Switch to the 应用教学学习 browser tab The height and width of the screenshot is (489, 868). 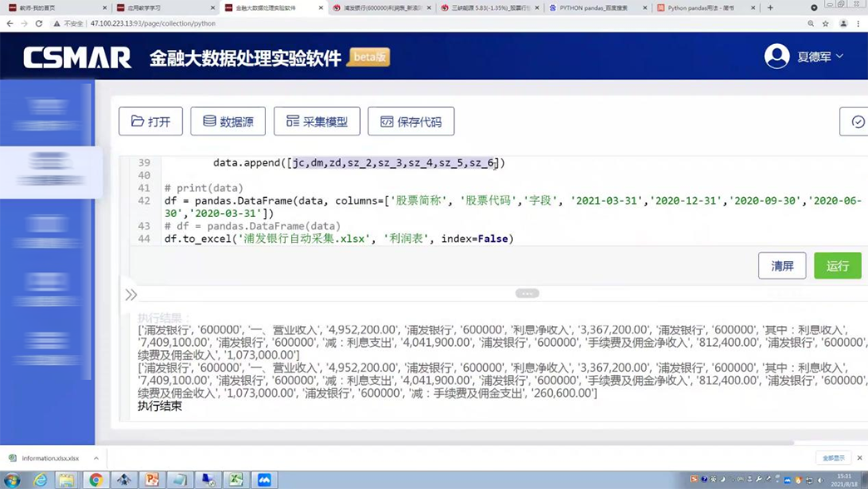coord(160,7)
